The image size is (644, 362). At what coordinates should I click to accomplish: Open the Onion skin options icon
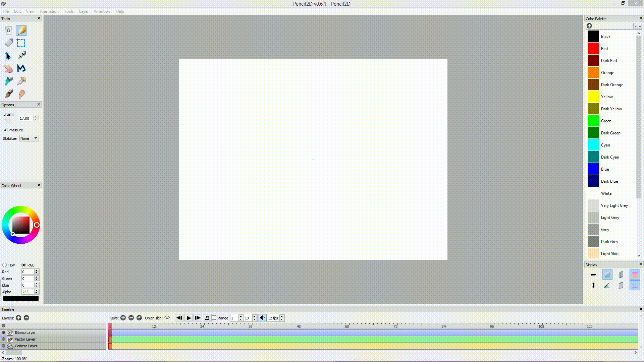(167, 318)
